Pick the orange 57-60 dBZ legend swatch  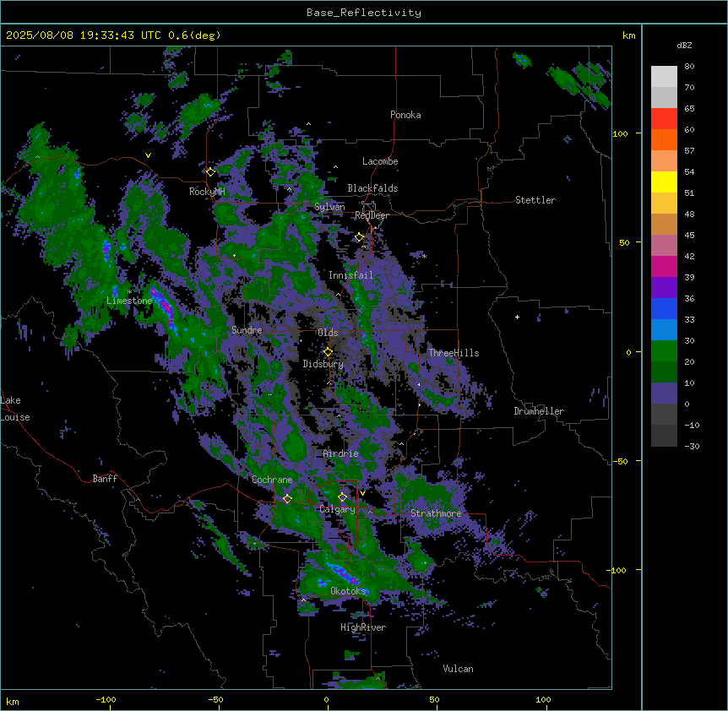pyautogui.click(x=664, y=139)
